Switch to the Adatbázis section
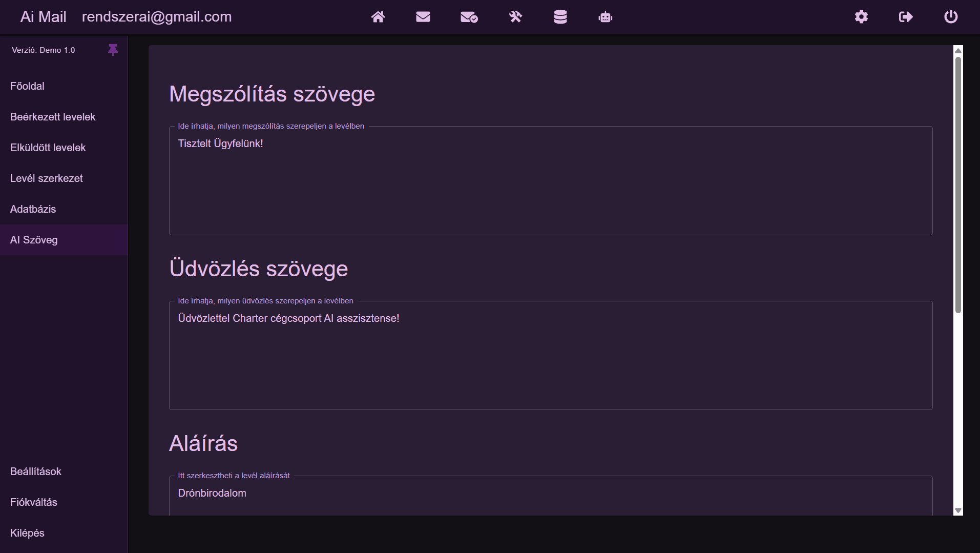This screenshot has height=553, width=980. [33, 209]
